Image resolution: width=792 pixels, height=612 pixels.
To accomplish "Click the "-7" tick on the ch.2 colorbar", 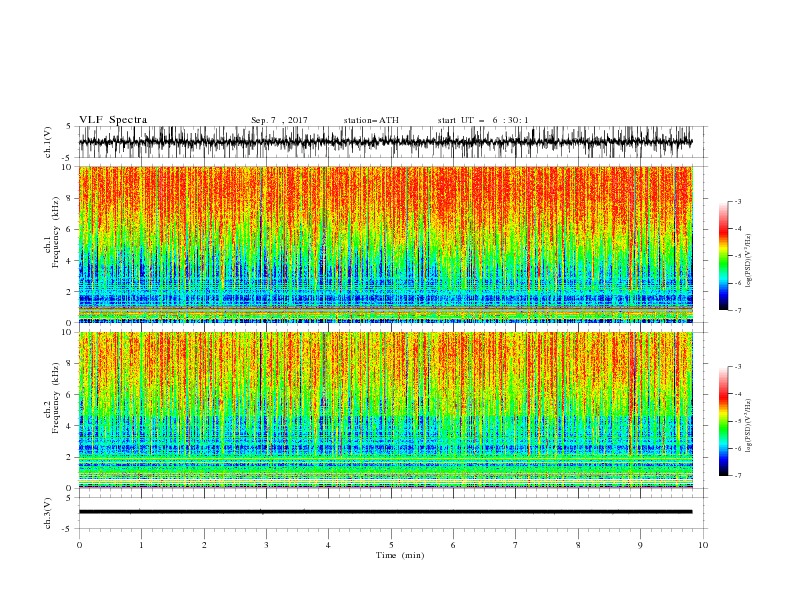I will 738,475.
